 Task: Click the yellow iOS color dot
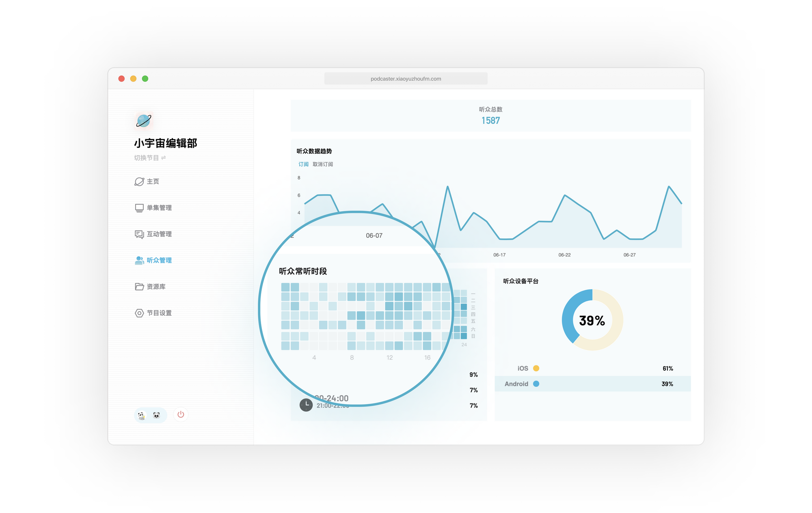(x=536, y=369)
